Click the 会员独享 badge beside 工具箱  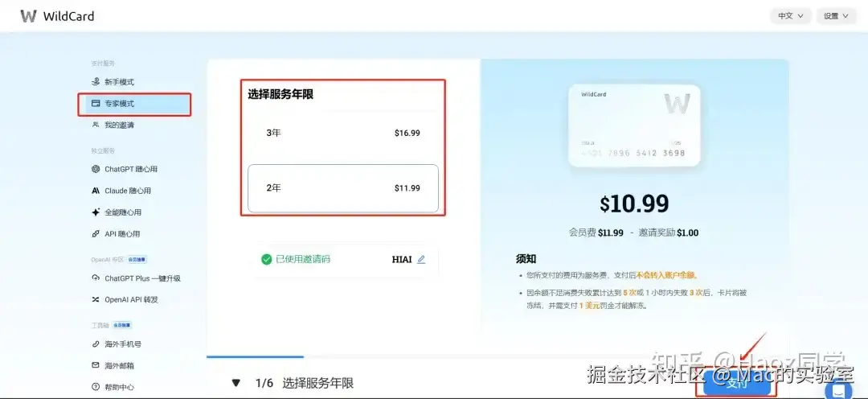click(x=122, y=325)
